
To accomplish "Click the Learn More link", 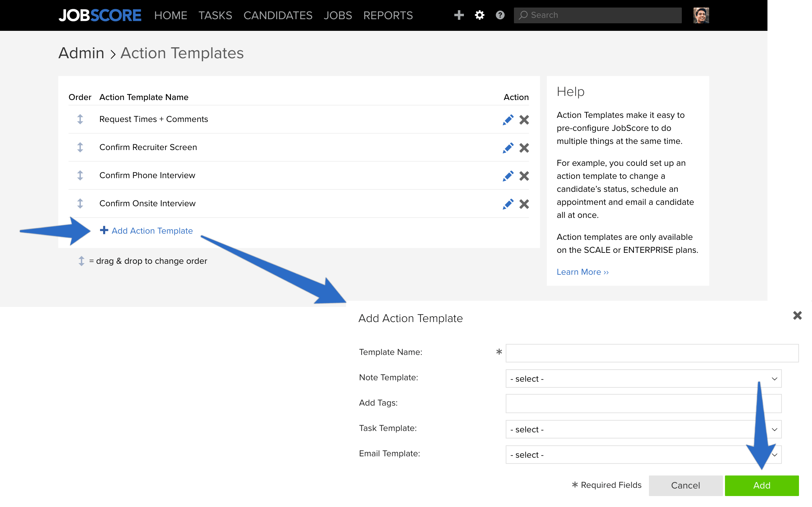I will pyautogui.click(x=582, y=272).
